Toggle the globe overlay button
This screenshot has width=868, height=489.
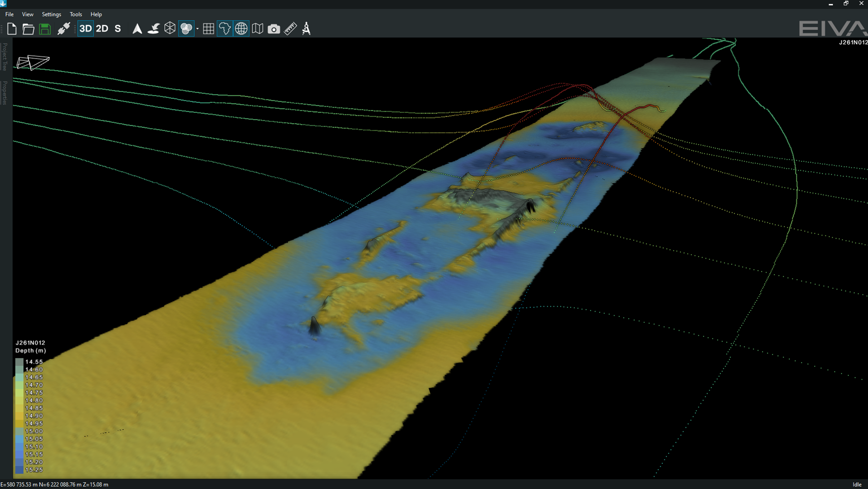[241, 29]
